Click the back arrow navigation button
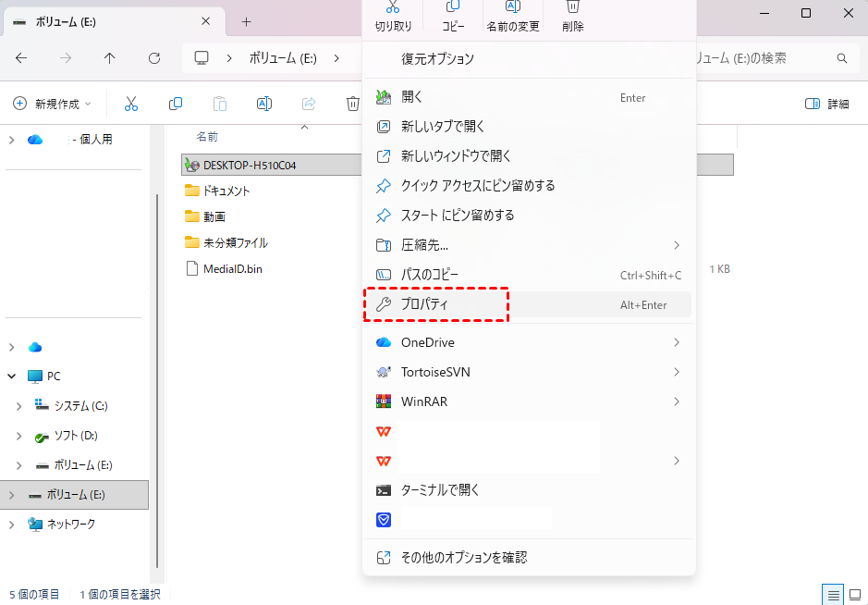 click(x=21, y=58)
